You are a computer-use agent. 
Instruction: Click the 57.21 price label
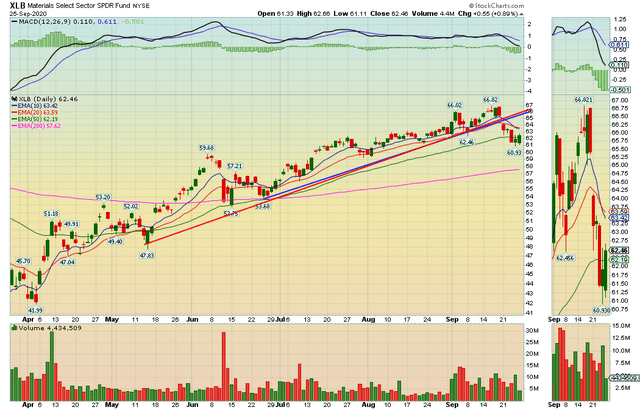tap(234, 166)
